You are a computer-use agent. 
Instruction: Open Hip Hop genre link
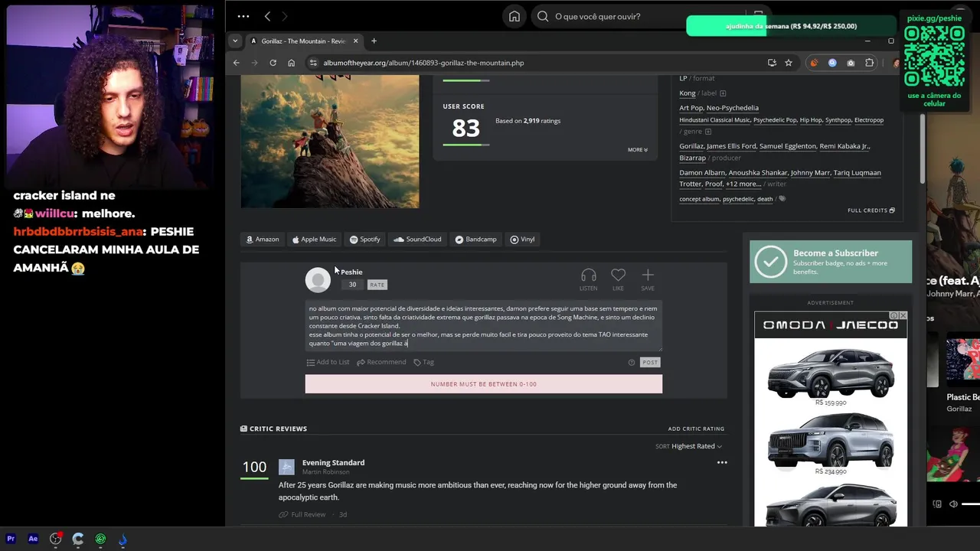click(811, 120)
